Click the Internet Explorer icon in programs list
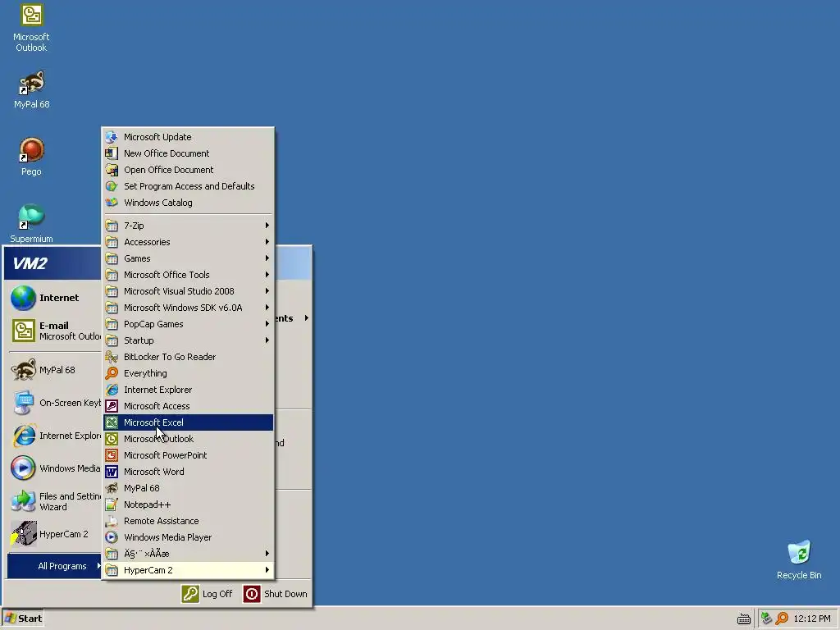The image size is (840, 630). click(x=112, y=390)
